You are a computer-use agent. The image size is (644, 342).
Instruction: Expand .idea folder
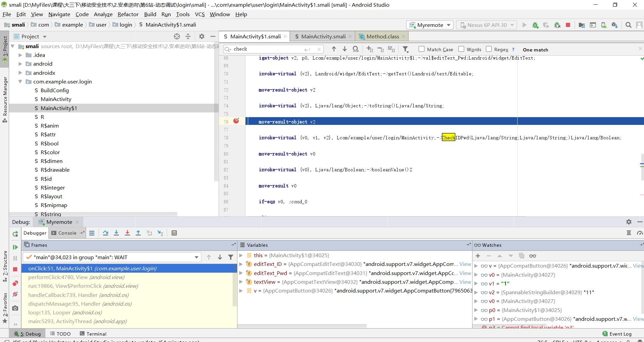coord(20,55)
